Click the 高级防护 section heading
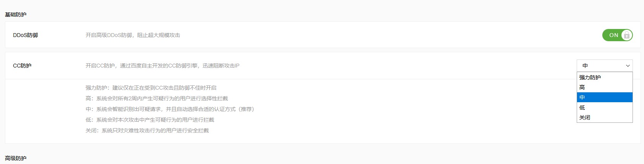 [x=16, y=158]
